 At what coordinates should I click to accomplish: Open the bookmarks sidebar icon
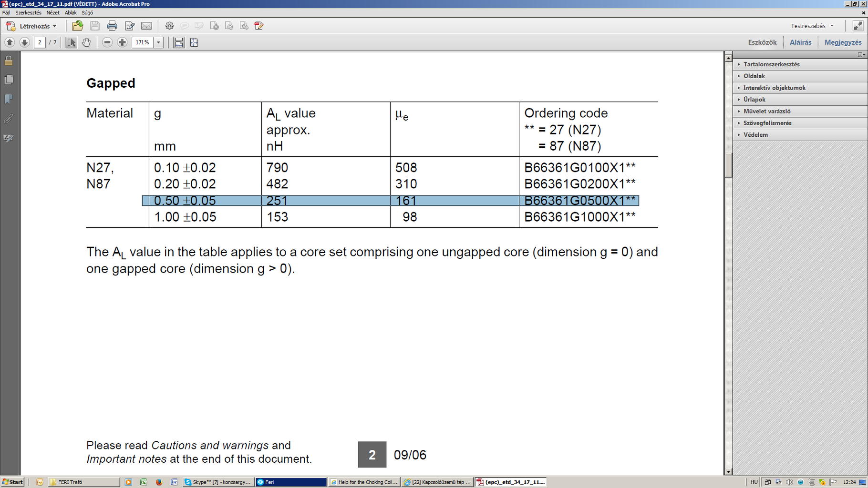tap(9, 99)
